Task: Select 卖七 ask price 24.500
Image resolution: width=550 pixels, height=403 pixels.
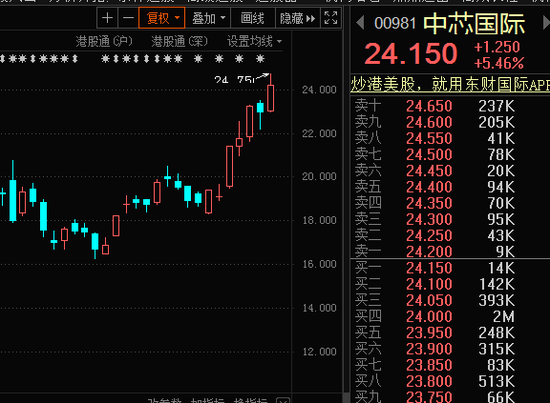Action: click(x=429, y=155)
